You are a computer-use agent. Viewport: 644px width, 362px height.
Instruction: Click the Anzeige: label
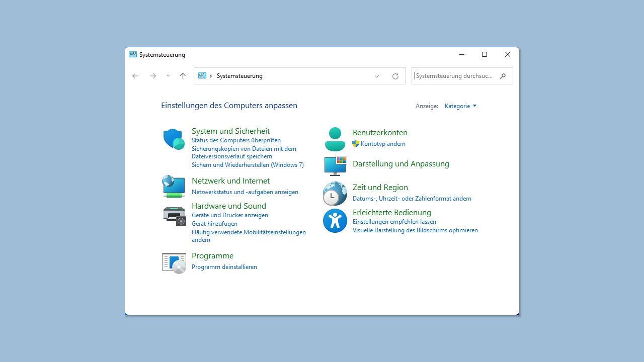click(x=427, y=106)
